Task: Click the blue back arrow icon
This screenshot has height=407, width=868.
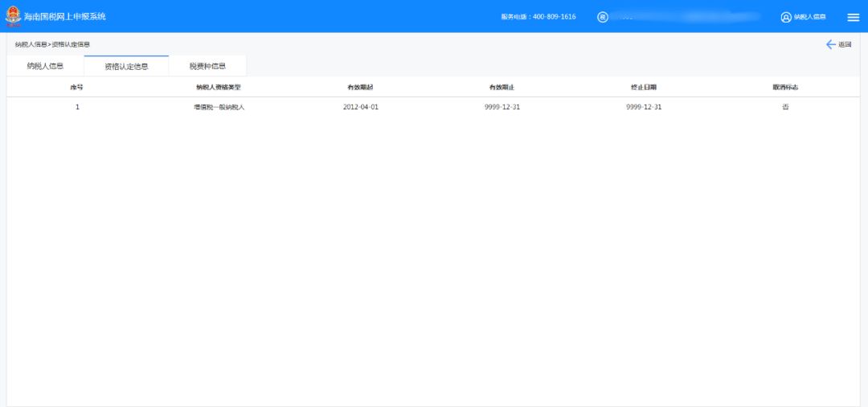Action: pyautogui.click(x=830, y=44)
